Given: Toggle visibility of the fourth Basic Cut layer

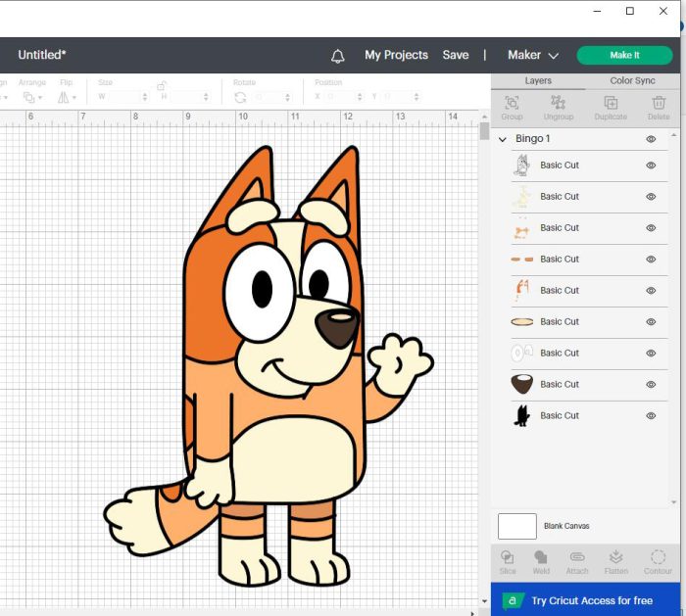Looking at the screenshot, I should tap(651, 260).
